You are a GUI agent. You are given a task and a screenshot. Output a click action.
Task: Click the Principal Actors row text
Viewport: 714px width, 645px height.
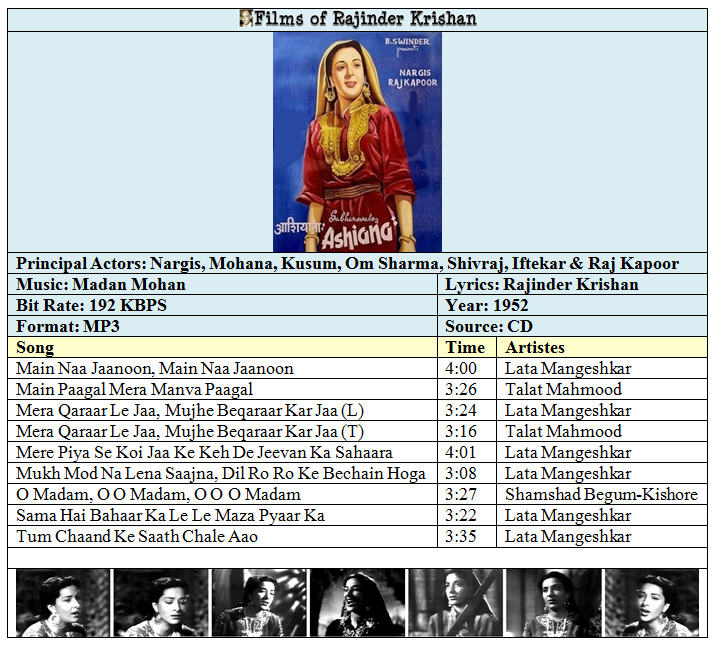347,263
